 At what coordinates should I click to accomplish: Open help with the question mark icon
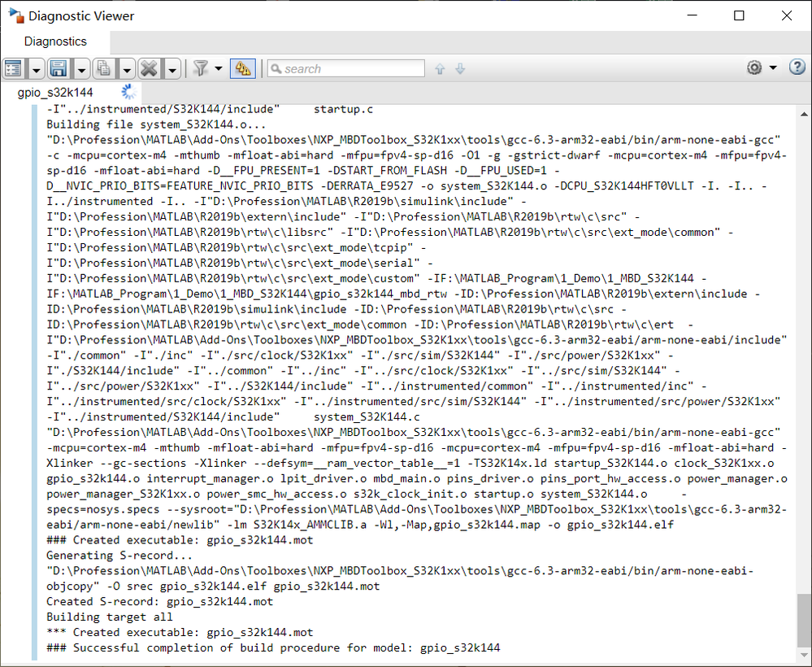point(797,67)
